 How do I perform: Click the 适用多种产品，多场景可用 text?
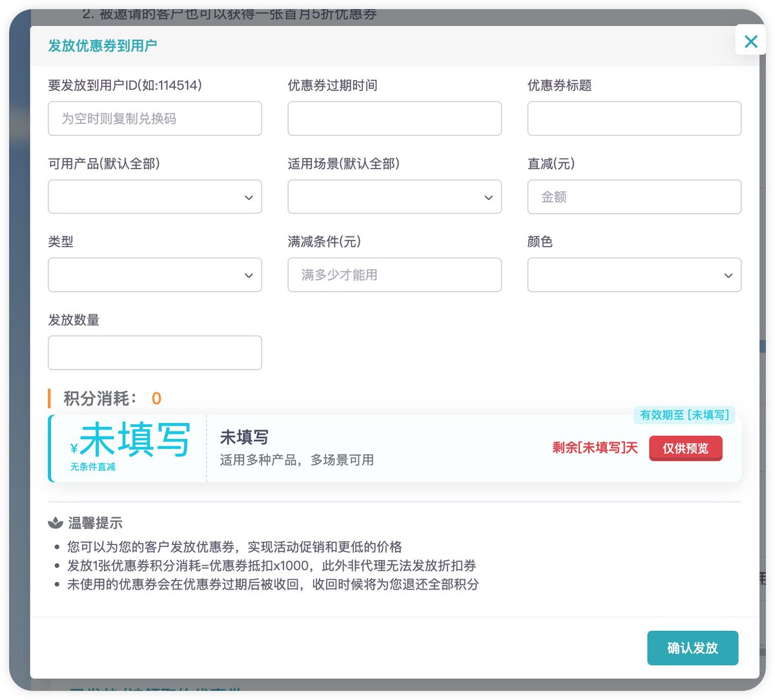[297, 460]
